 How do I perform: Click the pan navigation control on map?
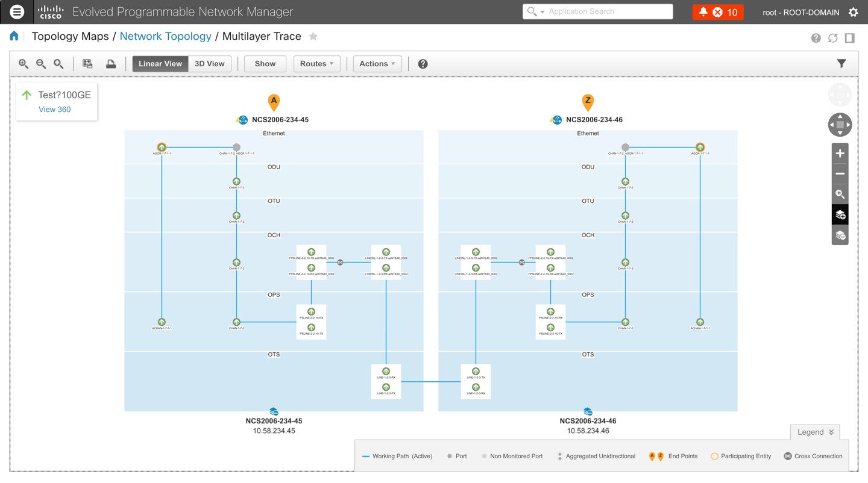(x=840, y=125)
